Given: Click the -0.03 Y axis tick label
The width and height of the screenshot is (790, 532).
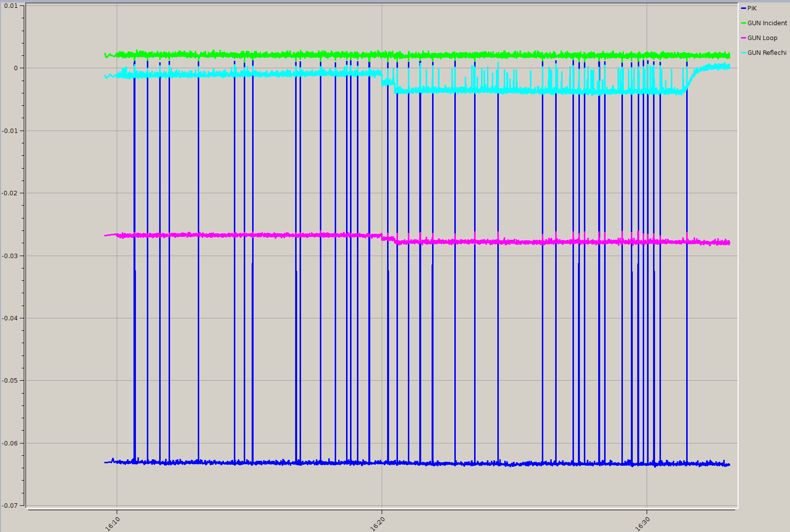Looking at the screenshot, I should point(10,256).
